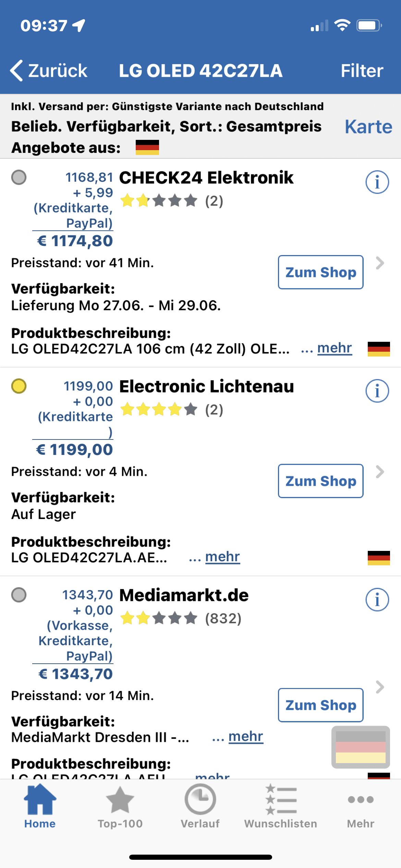This screenshot has width=401, height=868.
Task: Expand CHECK24 offer details chevron
Action: [x=380, y=263]
